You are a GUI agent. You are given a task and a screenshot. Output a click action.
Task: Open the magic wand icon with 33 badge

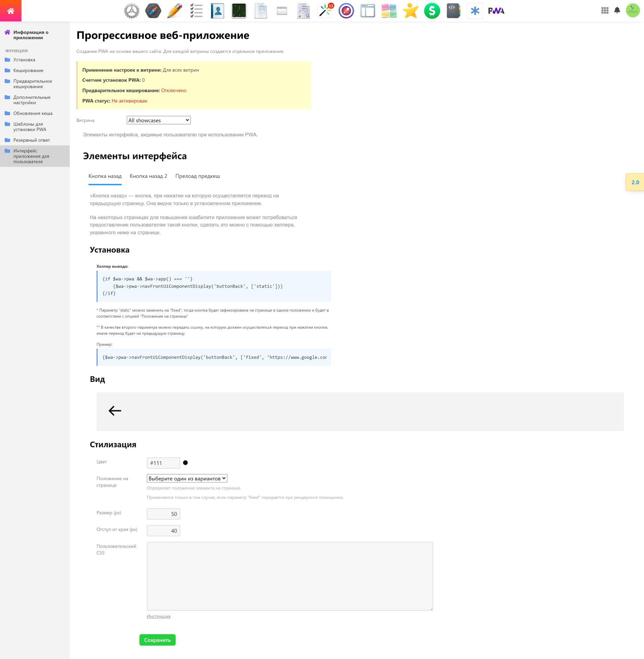[325, 11]
